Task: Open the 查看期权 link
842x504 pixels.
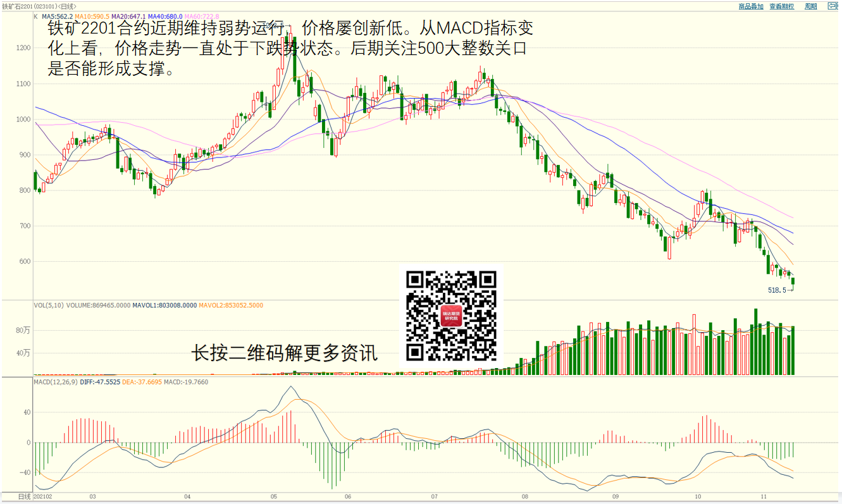Action: tap(782, 6)
